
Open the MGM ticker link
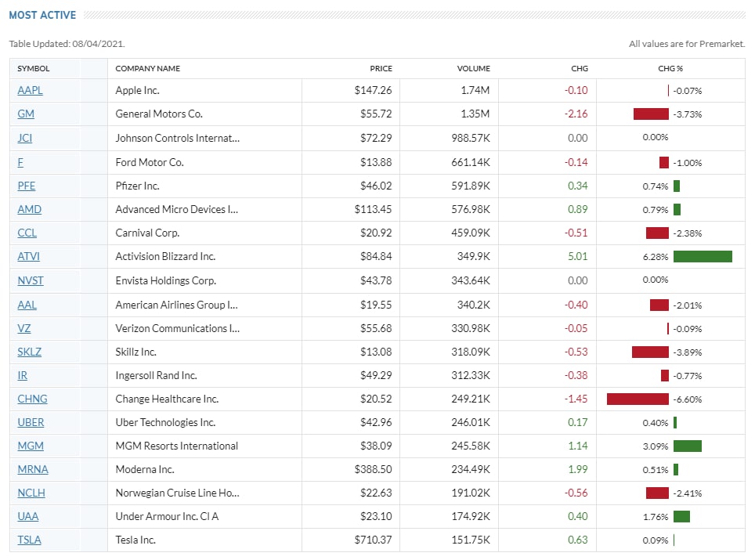coord(31,446)
